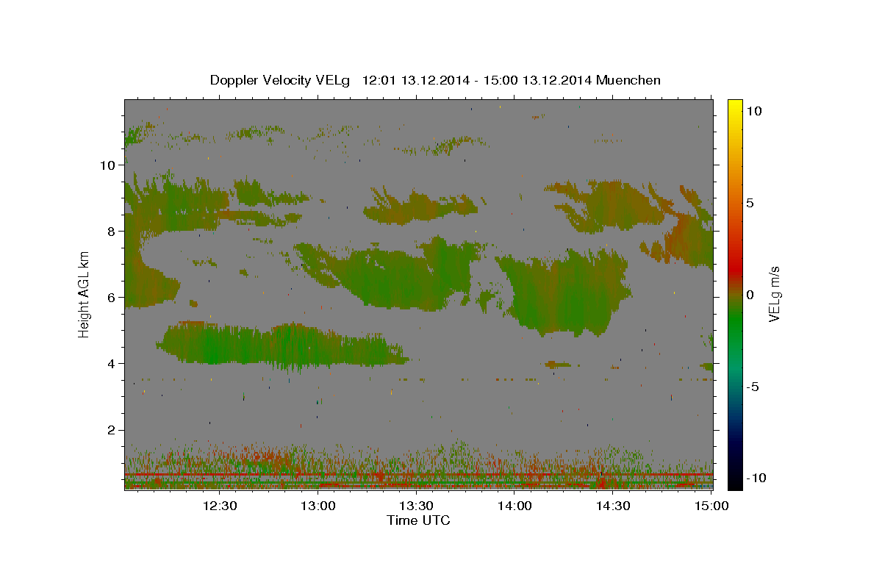Click the colorbar tick label 5

[750, 202]
